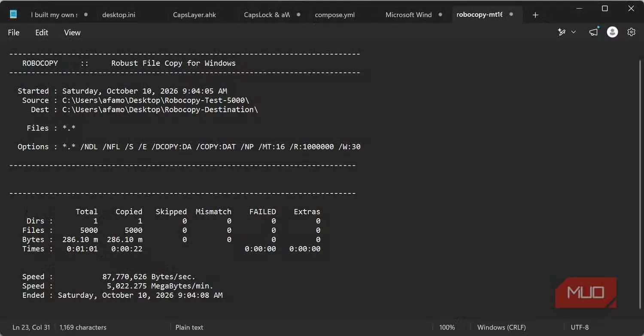Click '5,022.275 MegaBytes/min.' speed value
This screenshot has height=336, width=644.
[x=160, y=286]
